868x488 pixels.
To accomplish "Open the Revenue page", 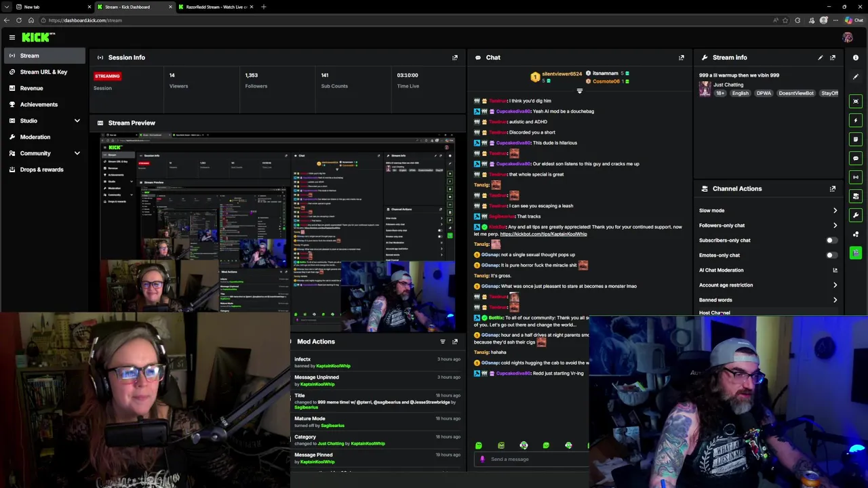I will tap(43, 88).
